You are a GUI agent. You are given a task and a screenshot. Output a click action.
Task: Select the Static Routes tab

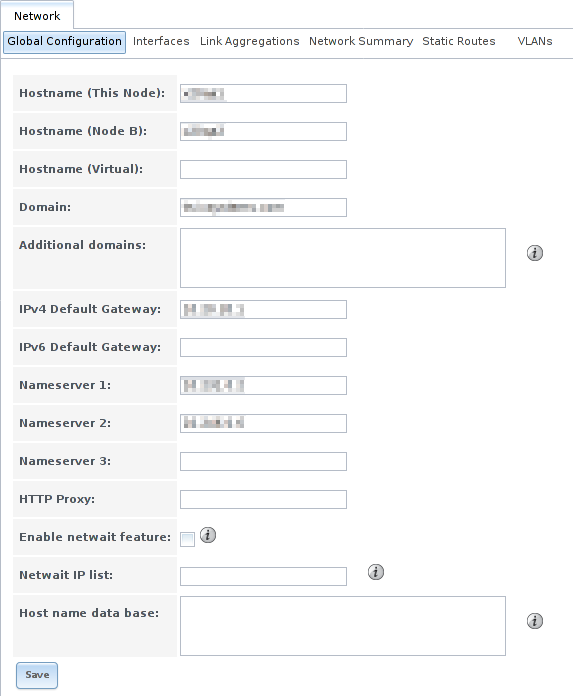tap(458, 41)
